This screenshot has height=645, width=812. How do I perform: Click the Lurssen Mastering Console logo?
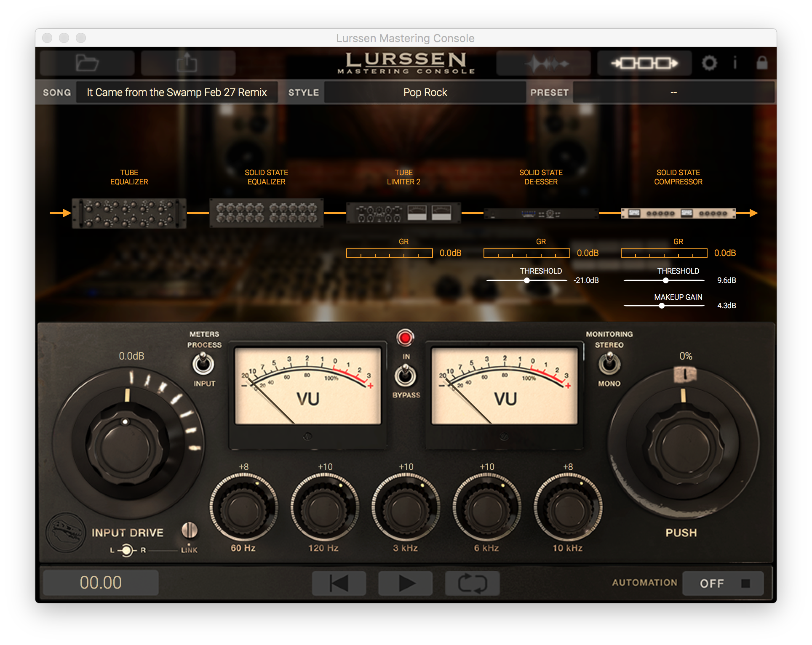pyautogui.click(x=406, y=63)
